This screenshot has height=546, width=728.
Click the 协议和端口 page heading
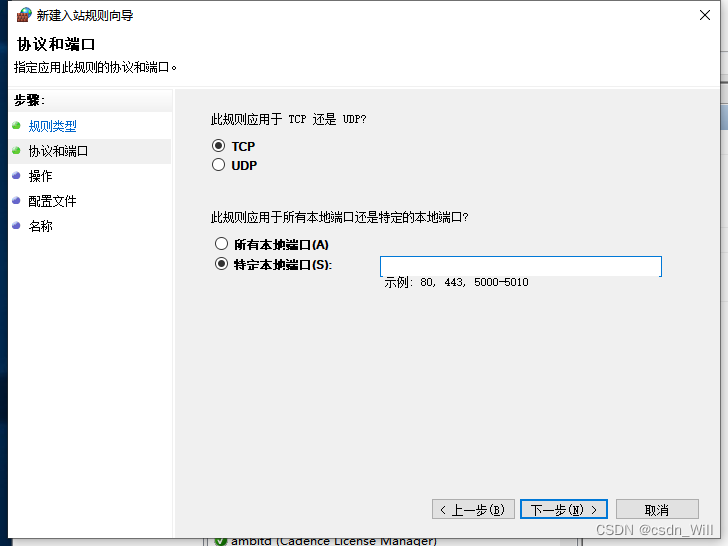coord(56,44)
